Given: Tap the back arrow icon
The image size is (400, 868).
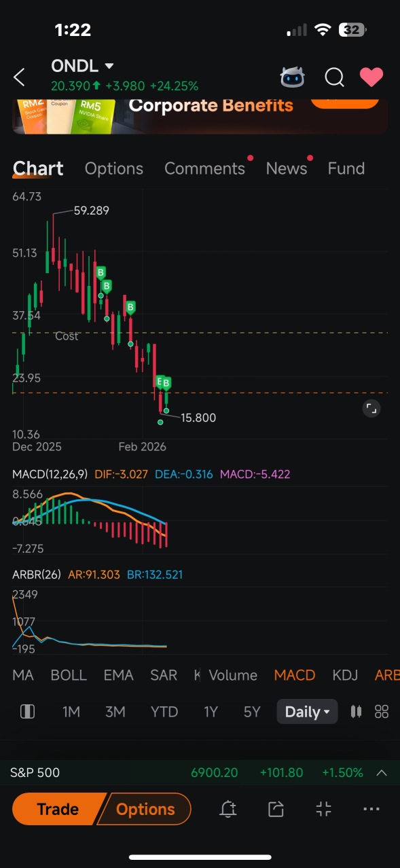Looking at the screenshot, I should (19, 77).
